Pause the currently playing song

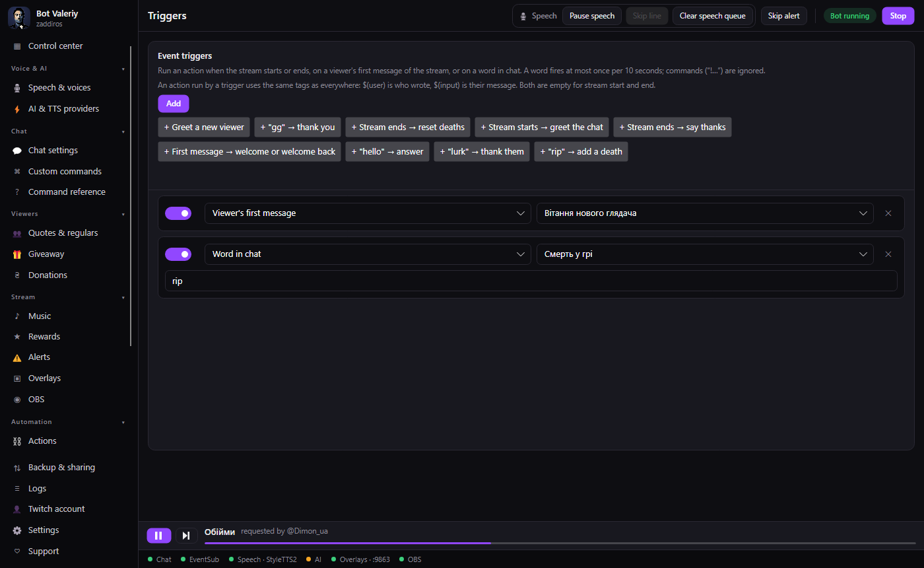click(x=158, y=536)
